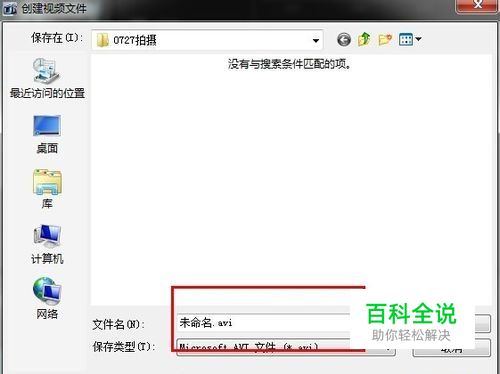Expand the view options dropdown arrow

pyautogui.click(x=418, y=39)
